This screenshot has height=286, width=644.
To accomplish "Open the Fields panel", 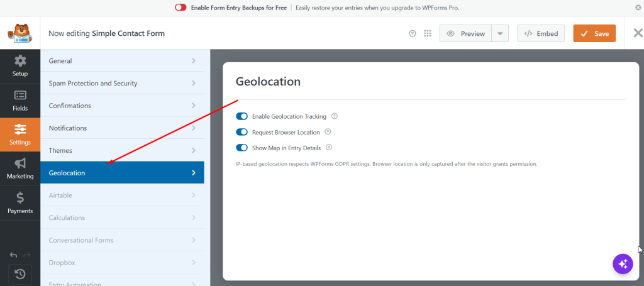I will 20,101.
